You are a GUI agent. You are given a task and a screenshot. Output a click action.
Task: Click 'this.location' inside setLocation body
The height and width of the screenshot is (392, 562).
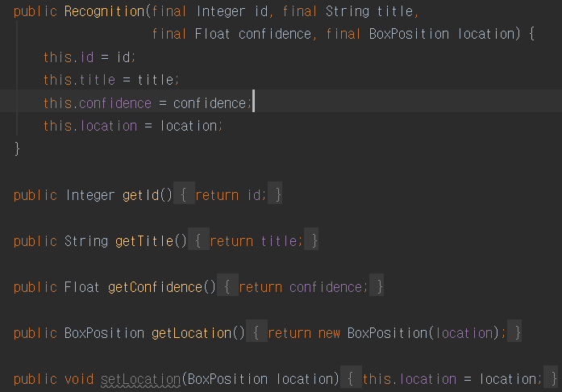click(410, 379)
